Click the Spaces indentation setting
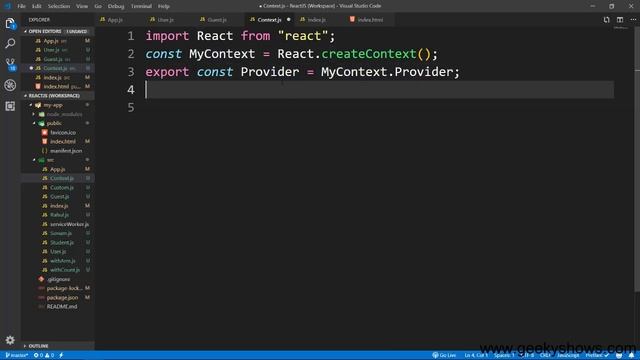The height and width of the screenshot is (360, 640). point(504,356)
